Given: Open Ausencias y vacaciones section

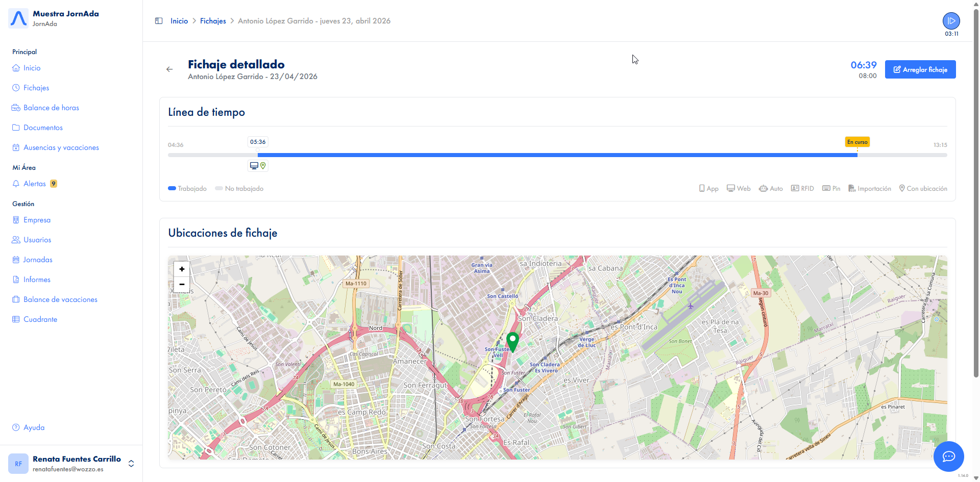Looking at the screenshot, I should point(61,147).
